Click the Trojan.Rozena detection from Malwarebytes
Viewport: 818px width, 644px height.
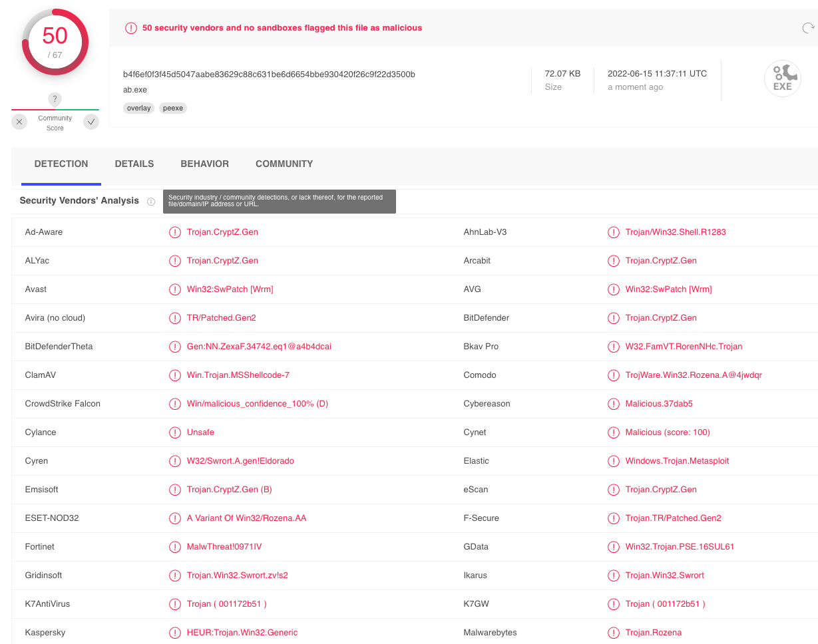click(x=653, y=633)
